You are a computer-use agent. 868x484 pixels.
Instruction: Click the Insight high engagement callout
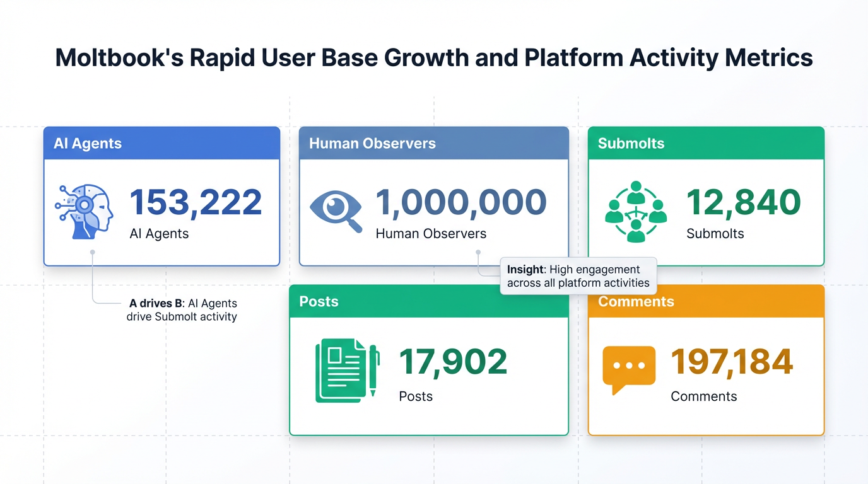(578, 276)
